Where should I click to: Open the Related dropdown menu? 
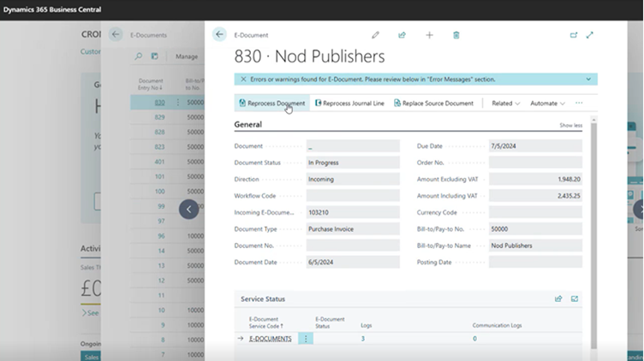pos(505,104)
